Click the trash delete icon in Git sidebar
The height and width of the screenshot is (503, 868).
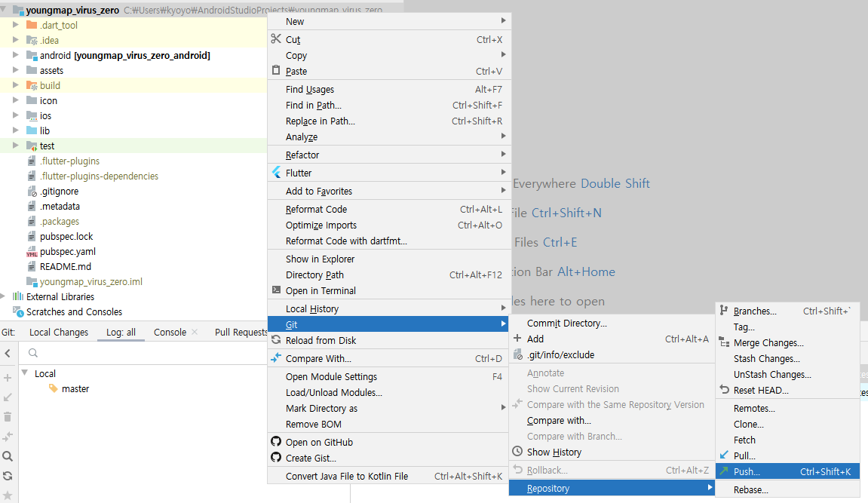pos(8,417)
